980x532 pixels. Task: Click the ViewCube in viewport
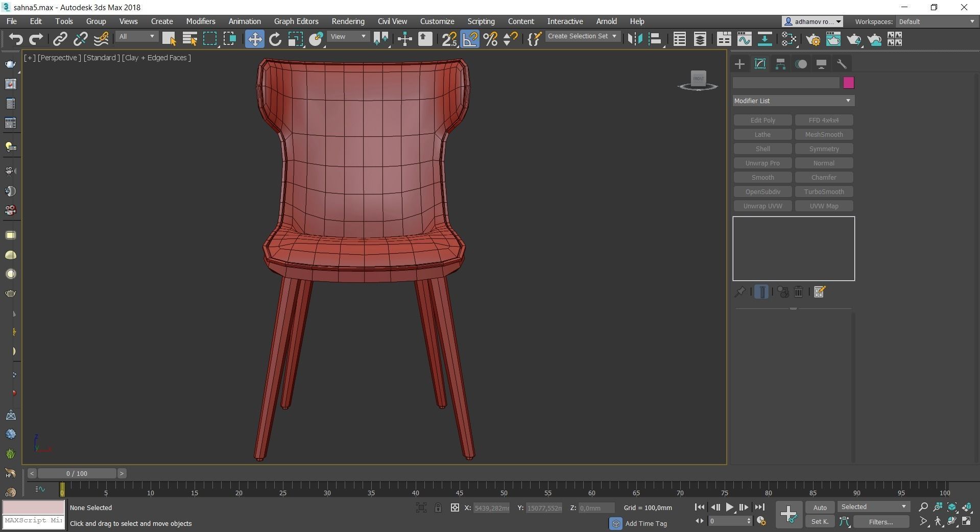pos(698,80)
